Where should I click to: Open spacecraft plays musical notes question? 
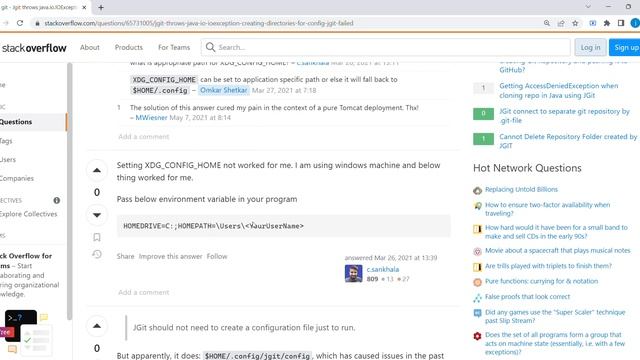pyautogui.click(x=558, y=250)
